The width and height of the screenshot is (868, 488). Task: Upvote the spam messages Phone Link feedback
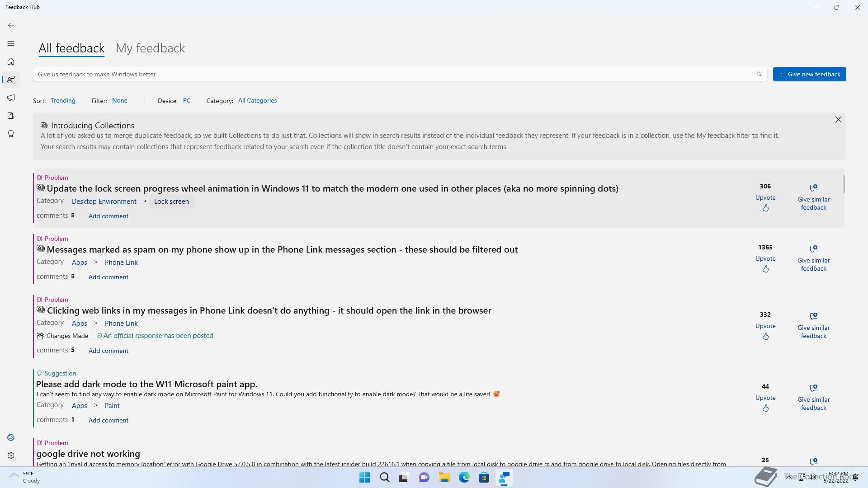(765, 264)
